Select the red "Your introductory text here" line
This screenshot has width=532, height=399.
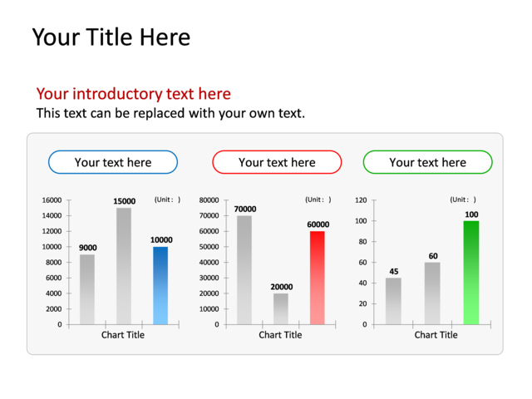(133, 94)
